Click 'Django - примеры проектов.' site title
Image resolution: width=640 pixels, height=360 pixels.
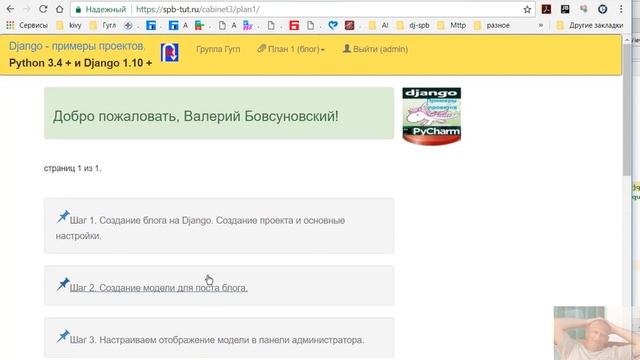tap(77, 46)
